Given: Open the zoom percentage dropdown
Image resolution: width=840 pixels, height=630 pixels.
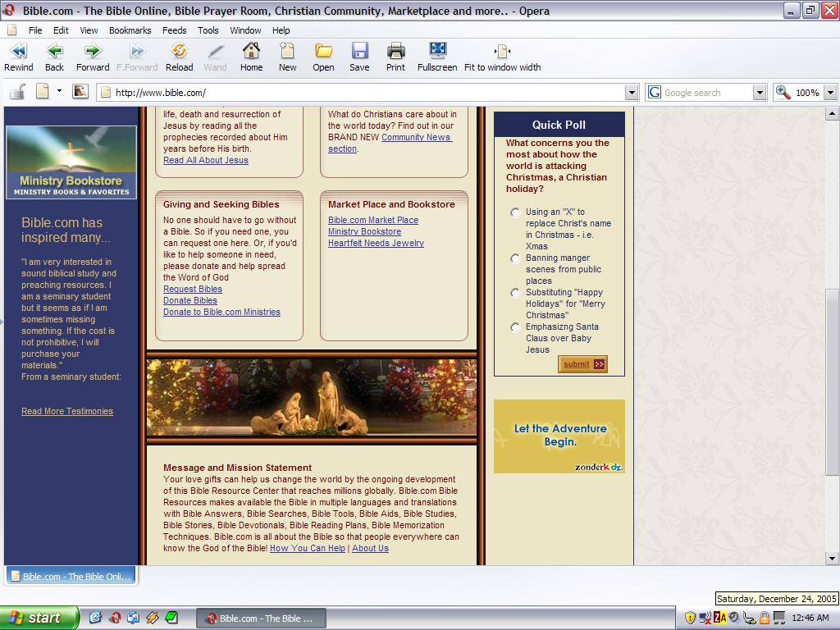Looking at the screenshot, I should click(x=830, y=93).
